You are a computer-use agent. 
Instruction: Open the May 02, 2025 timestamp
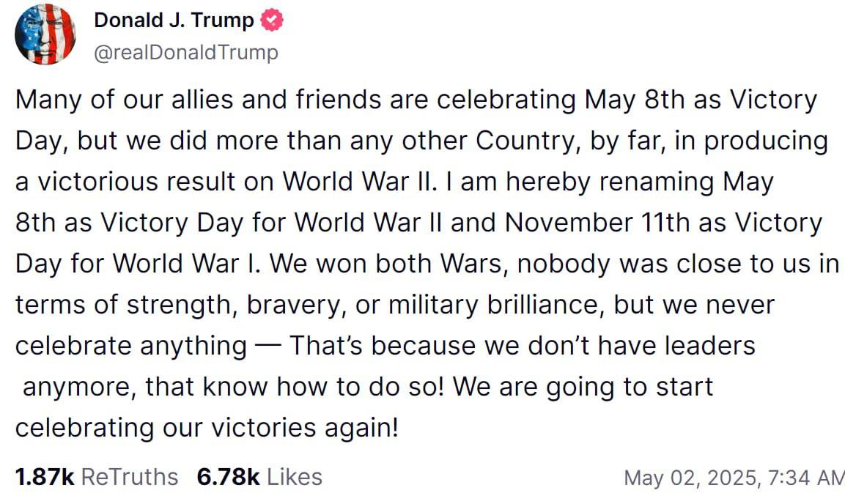(x=734, y=478)
